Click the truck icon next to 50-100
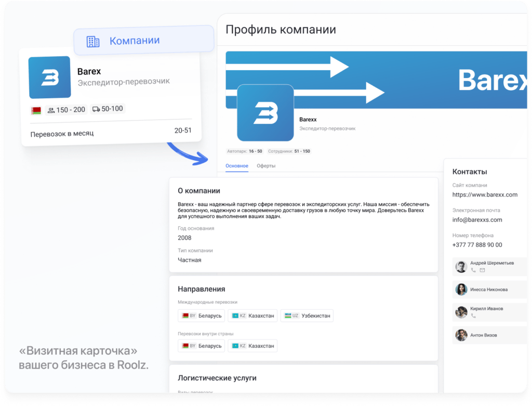Screen dimensions: 532x406 coord(96,109)
